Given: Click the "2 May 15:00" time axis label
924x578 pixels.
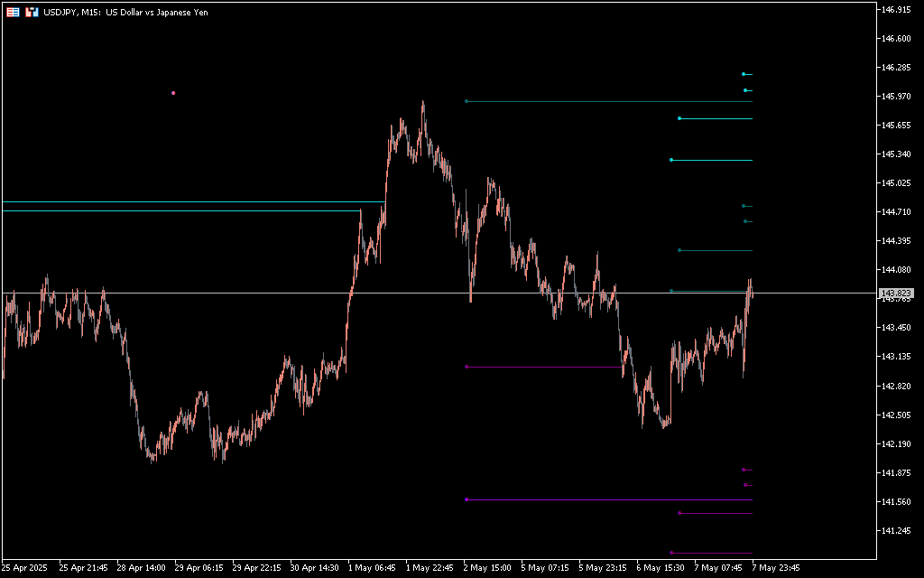Looking at the screenshot, I should pos(488,568).
